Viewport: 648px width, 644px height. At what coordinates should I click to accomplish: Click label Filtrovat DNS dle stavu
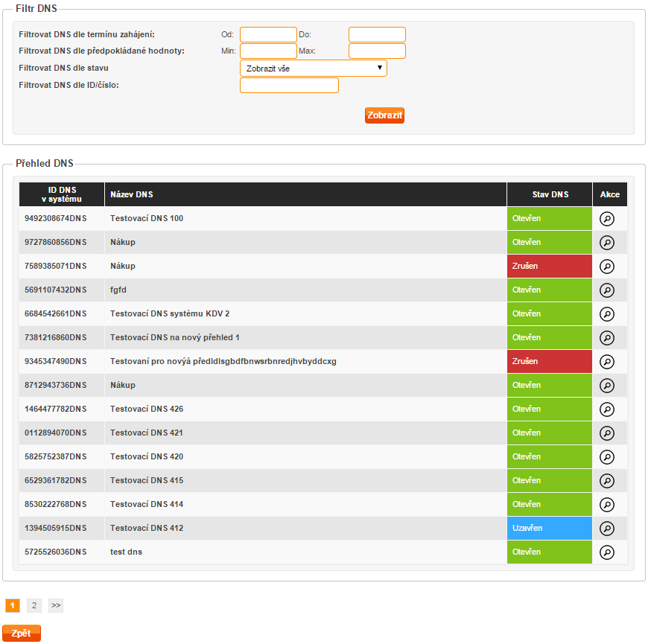coord(63,68)
